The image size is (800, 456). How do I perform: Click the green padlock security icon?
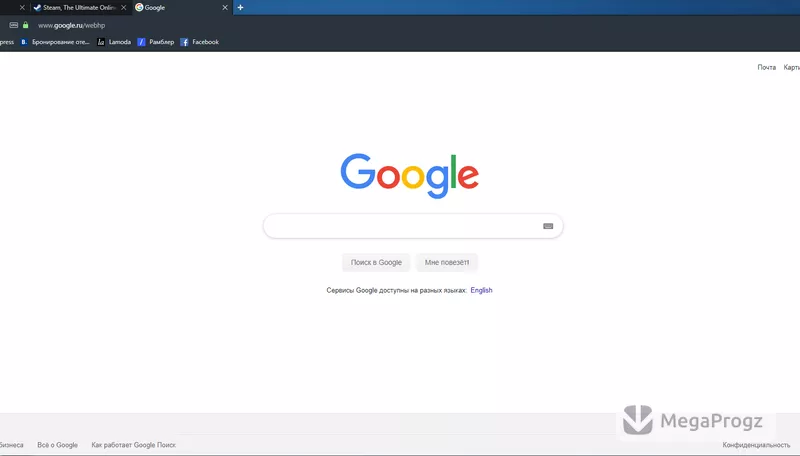(26, 25)
